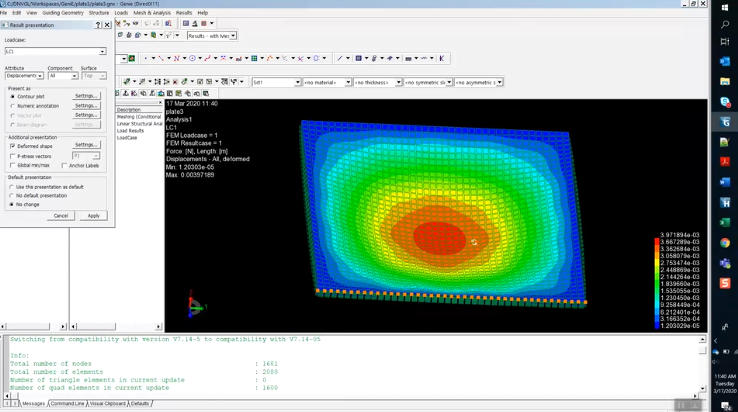This screenshot has height=412, width=738.
Task: Open the Guiding Geometry menu
Action: pyautogui.click(x=63, y=13)
